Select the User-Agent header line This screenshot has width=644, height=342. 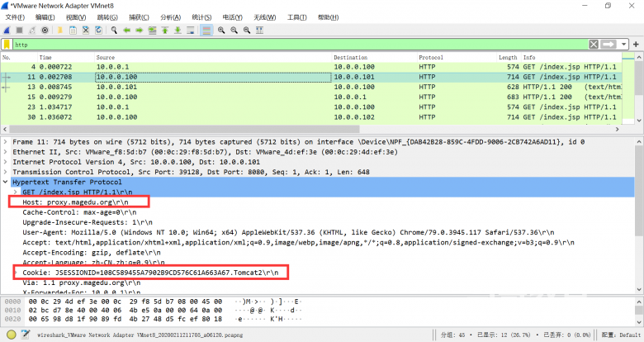pos(288,232)
